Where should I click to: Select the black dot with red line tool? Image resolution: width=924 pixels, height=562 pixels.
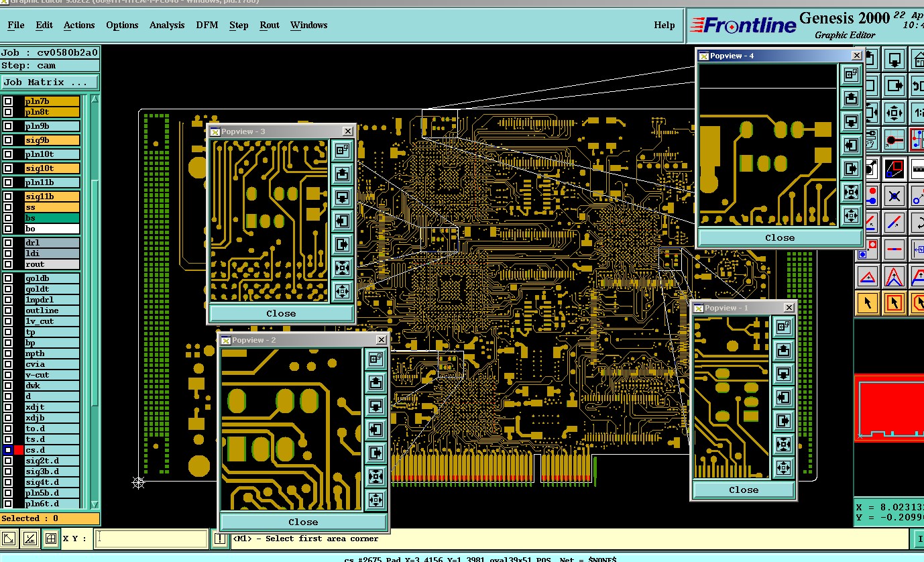click(x=894, y=139)
